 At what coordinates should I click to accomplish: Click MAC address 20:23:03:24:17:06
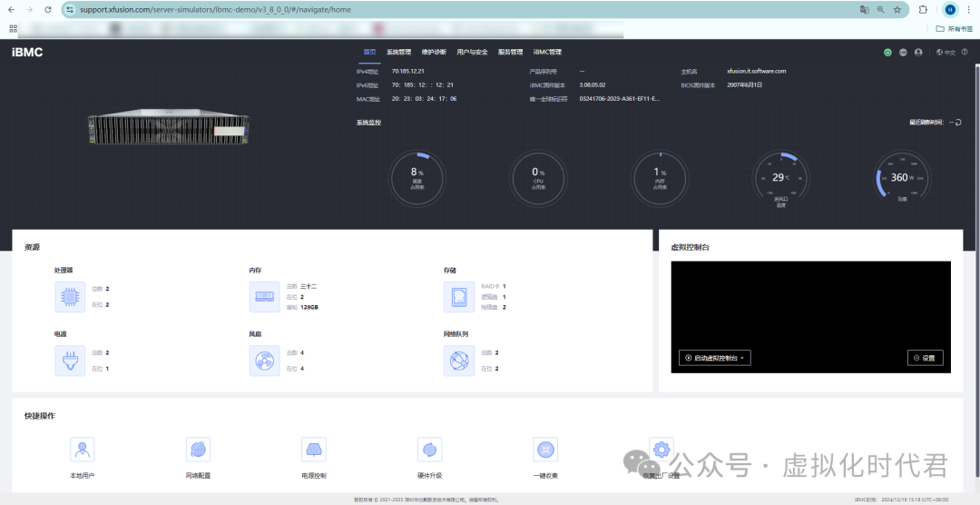424,99
